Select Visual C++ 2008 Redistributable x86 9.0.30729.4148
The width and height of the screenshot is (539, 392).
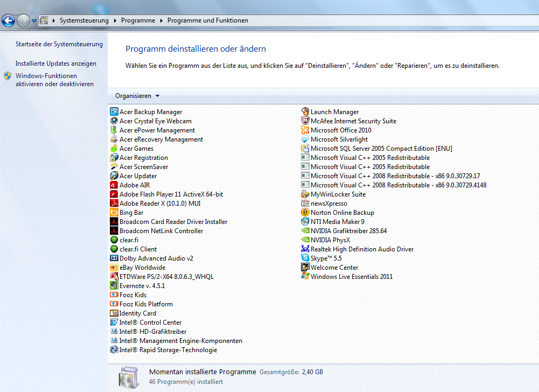[x=394, y=185]
